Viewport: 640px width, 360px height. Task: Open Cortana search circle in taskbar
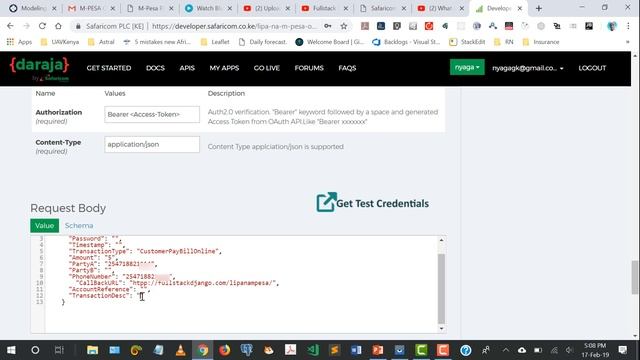click(35, 350)
